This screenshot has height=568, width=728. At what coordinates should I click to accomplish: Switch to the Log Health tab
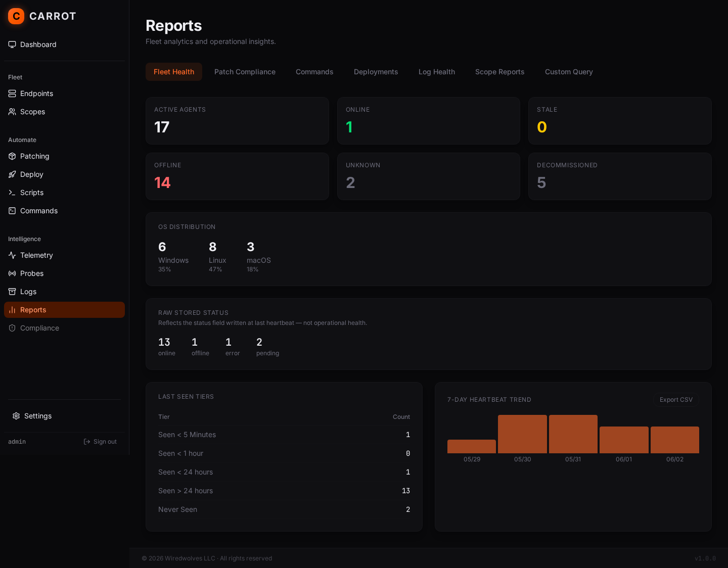pos(437,72)
